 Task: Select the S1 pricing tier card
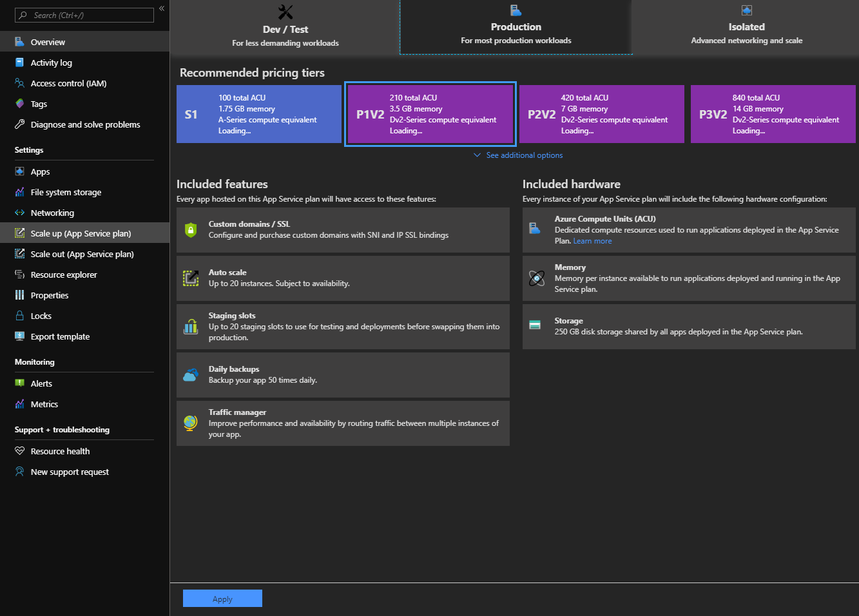(259, 114)
